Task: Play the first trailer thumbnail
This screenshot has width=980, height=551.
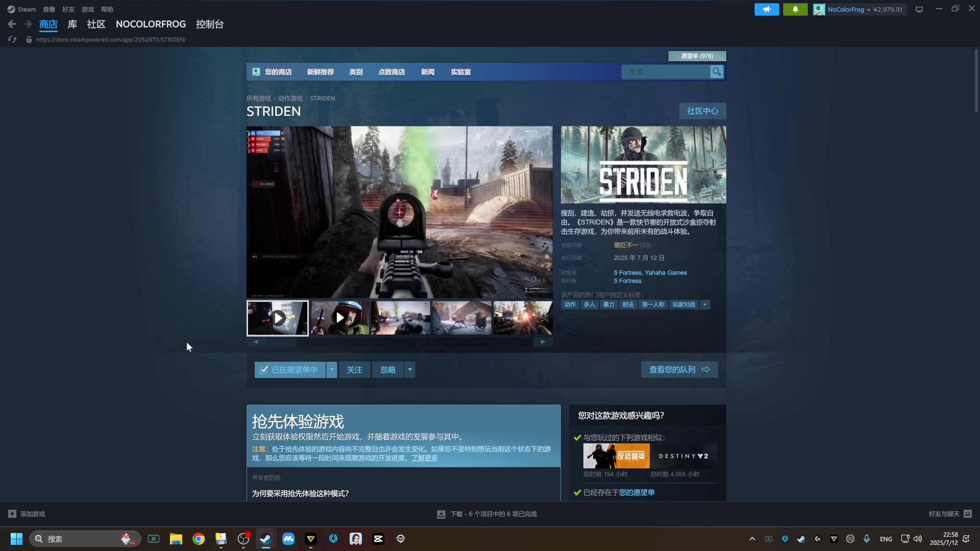Action: [x=278, y=318]
